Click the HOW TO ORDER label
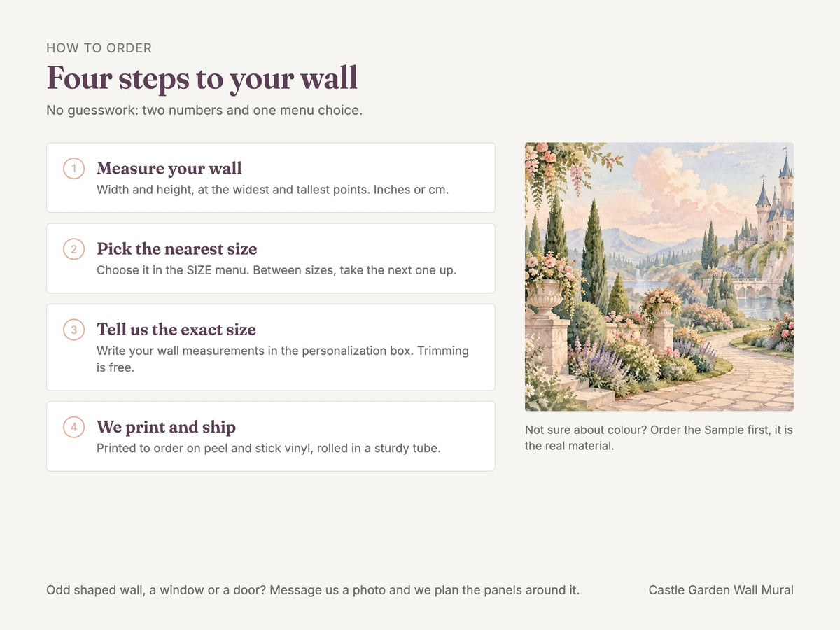Image resolution: width=840 pixels, height=630 pixels. coord(99,48)
